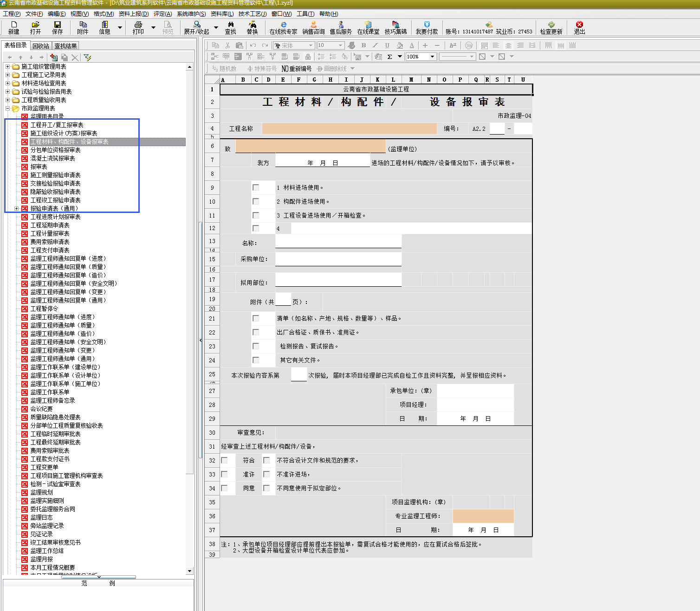Click the tree filter funnel icon

87,58
